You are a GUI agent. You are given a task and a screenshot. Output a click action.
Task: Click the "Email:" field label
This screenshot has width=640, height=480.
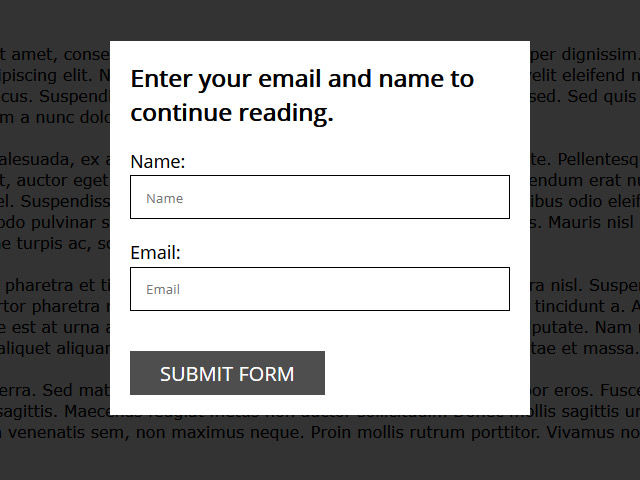coord(155,253)
